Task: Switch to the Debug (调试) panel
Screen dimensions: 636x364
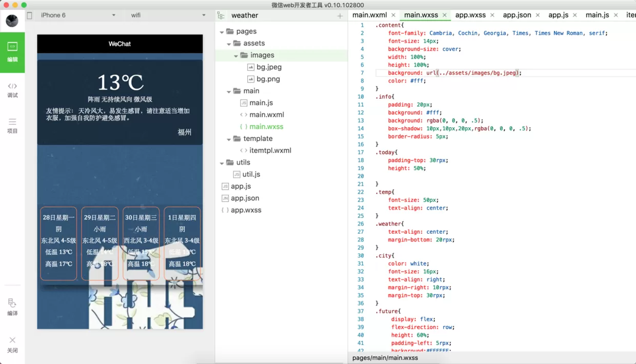Action: pyautogui.click(x=12, y=90)
